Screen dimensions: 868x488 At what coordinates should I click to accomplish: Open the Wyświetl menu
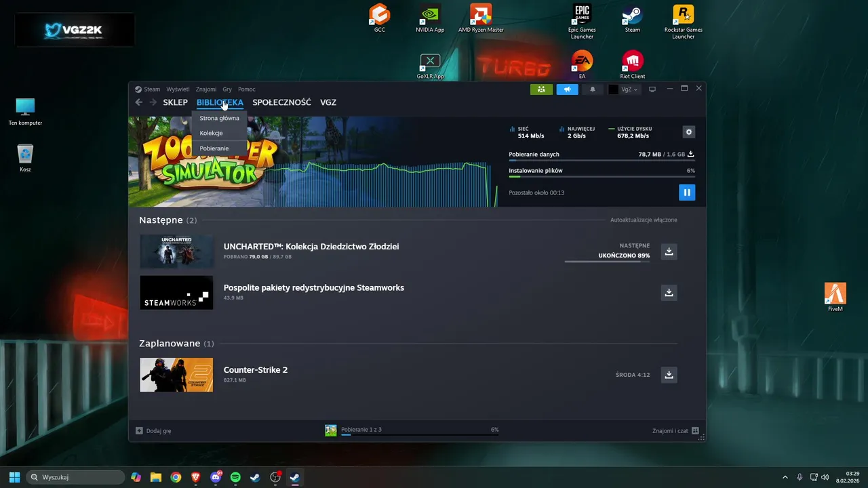click(178, 89)
